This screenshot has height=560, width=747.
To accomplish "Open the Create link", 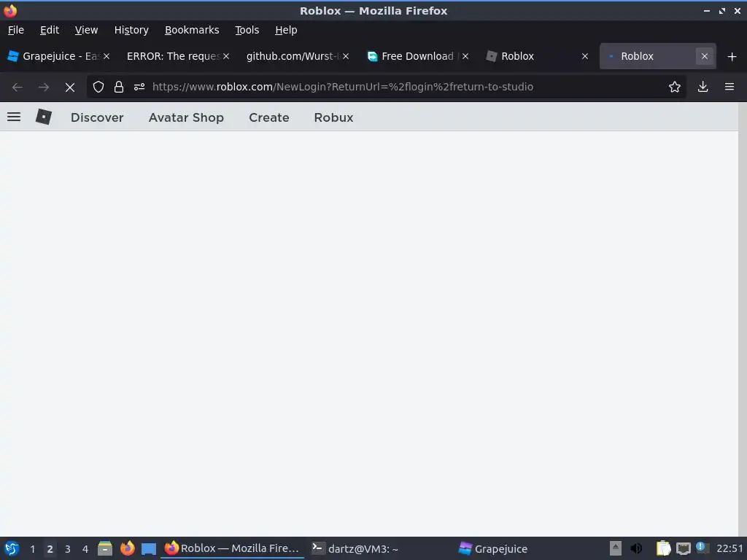I will 268,117.
